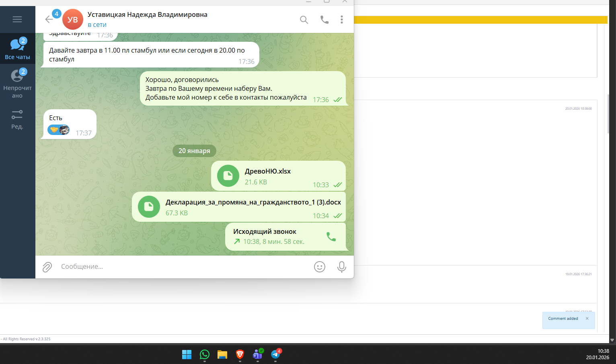Click the 20.01.2026 10:38:00 timestamp in background

click(x=579, y=108)
